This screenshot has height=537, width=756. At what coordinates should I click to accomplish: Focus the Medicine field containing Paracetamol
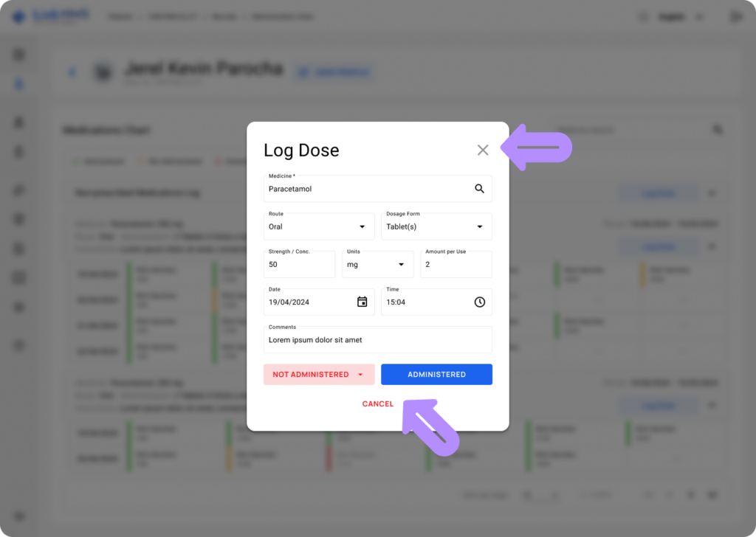(365, 189)
